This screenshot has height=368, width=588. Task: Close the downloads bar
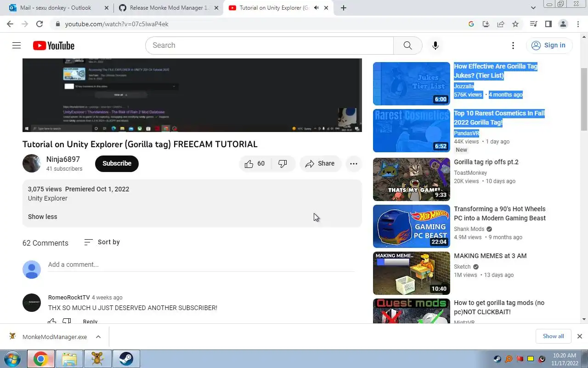579,336
